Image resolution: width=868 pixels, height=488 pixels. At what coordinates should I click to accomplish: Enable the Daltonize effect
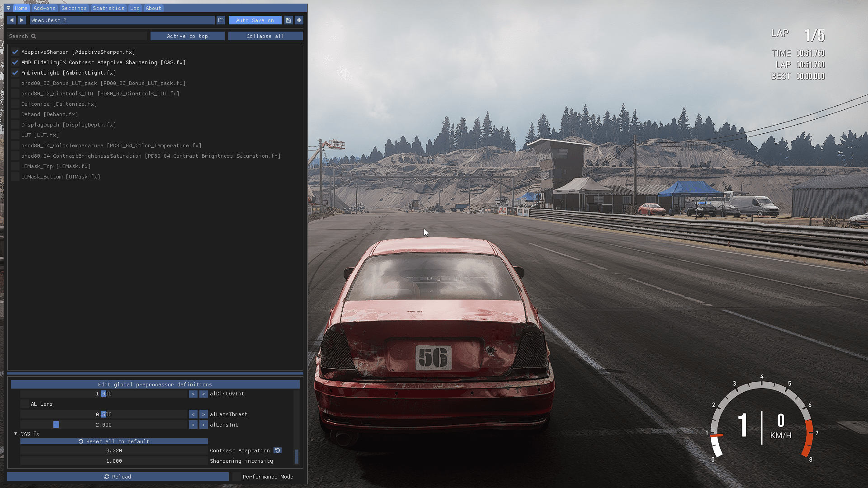[x=15, y=104]
